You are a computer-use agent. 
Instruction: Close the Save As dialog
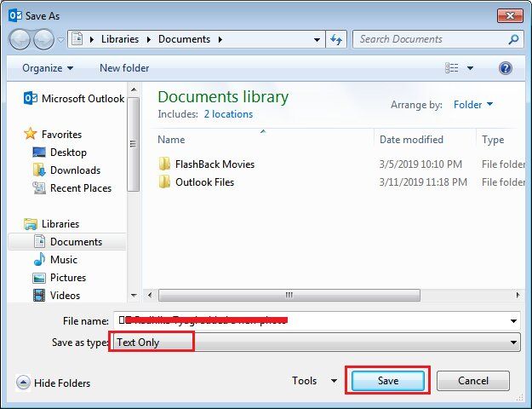click(510, 15)
